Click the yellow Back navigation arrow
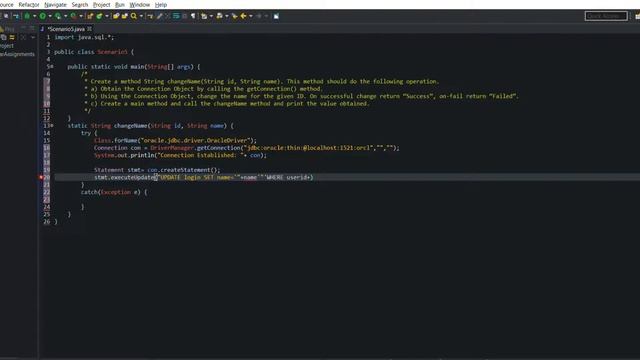The width and height of the screenshot is (640, 360). point(243,16)
